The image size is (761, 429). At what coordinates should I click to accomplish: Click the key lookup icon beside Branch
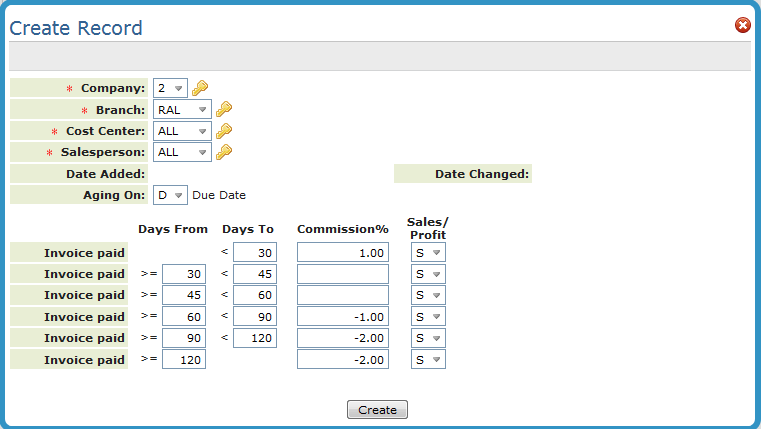[224, 110]
